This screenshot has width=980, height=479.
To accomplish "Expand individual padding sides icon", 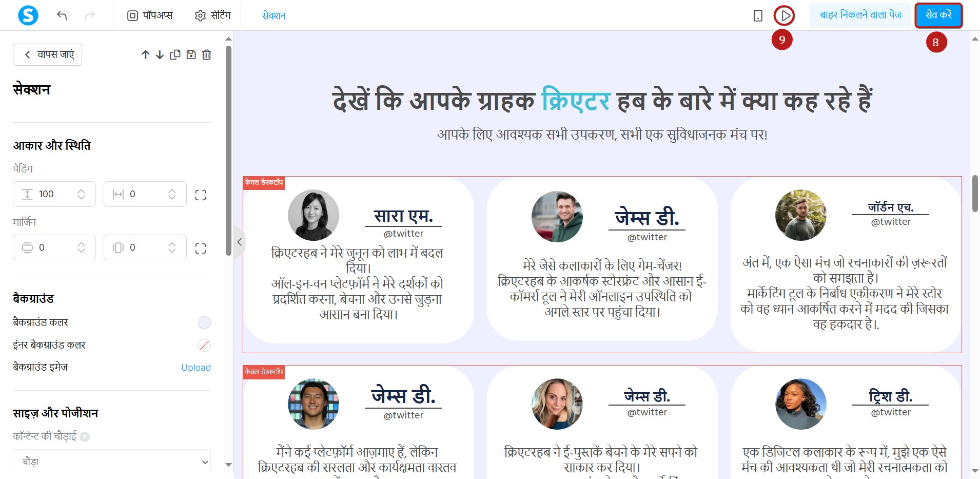I will click(x=201, y=195).
